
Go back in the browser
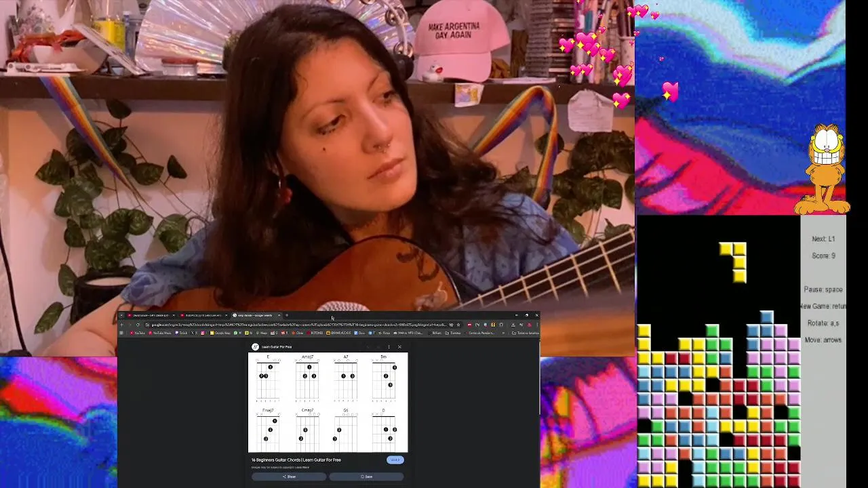pyautogui.click(x=122, y=325)
